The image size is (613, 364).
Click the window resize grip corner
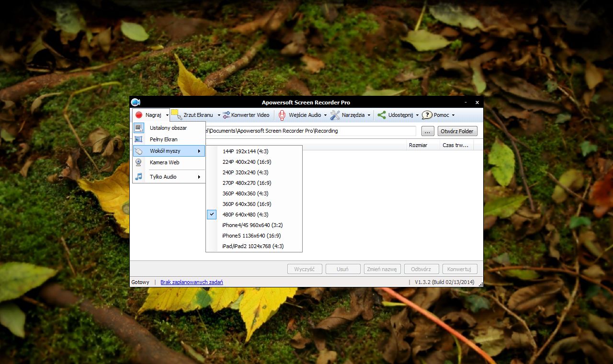click(480, 284)
